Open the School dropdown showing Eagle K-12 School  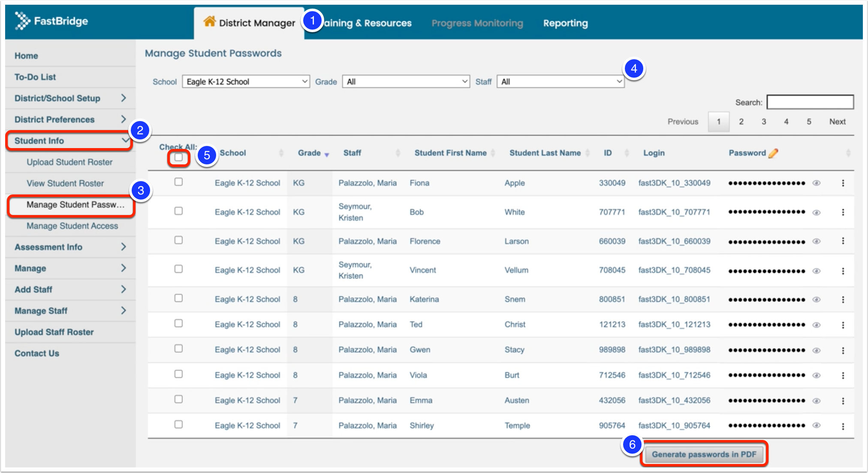pos(246,82)
